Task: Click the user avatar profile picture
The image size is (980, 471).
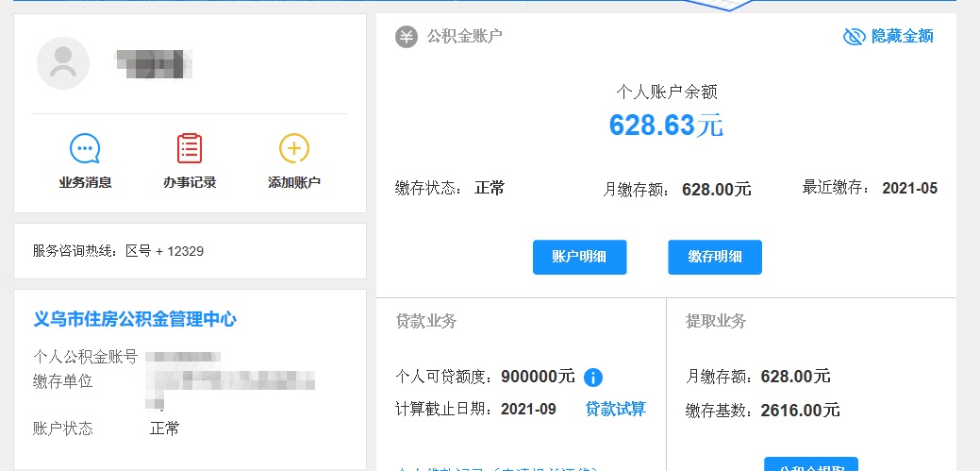Action: tap(63, 63)
